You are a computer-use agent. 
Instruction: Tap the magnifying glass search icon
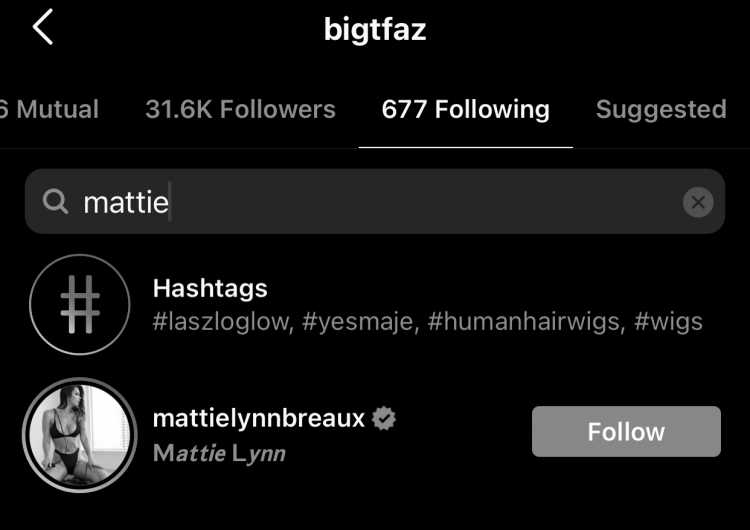tap(55, 201)
